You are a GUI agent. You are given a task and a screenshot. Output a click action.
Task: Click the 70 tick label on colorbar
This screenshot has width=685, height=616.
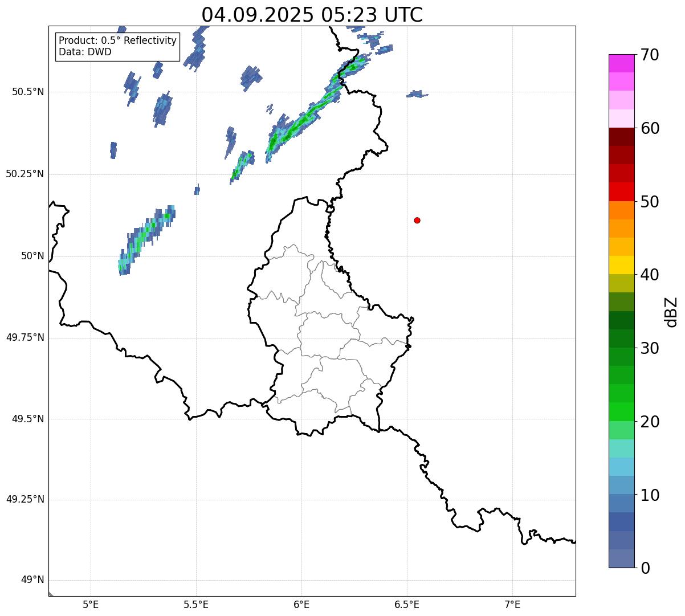pyautogui.click(x=650, y=55)
